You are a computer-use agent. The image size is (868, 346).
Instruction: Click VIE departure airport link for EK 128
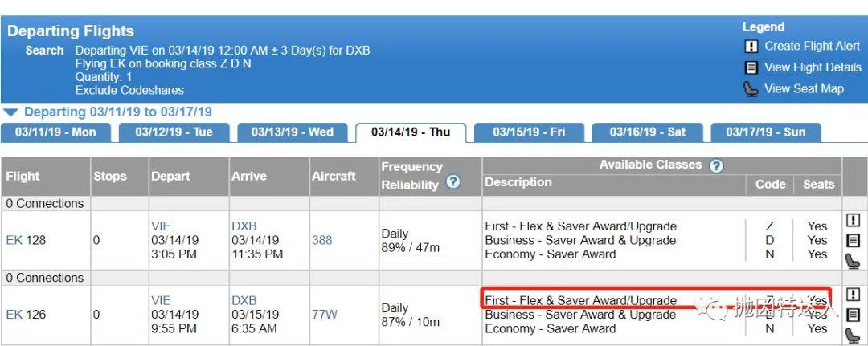point(161,226)
